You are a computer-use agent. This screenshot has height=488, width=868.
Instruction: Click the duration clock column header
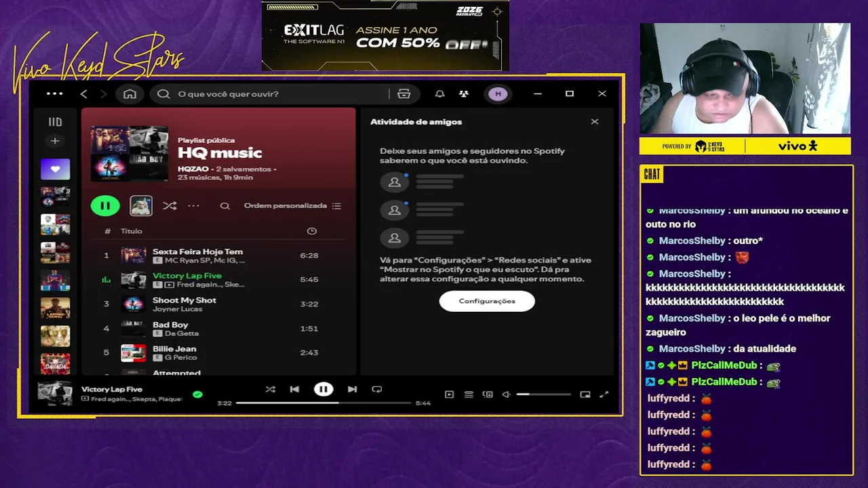[312, 231]
